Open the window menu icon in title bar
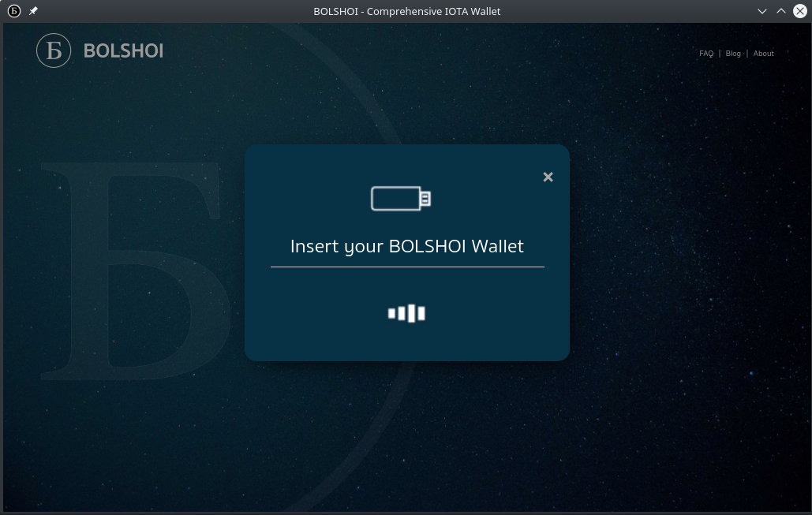 tap(14, 11)
